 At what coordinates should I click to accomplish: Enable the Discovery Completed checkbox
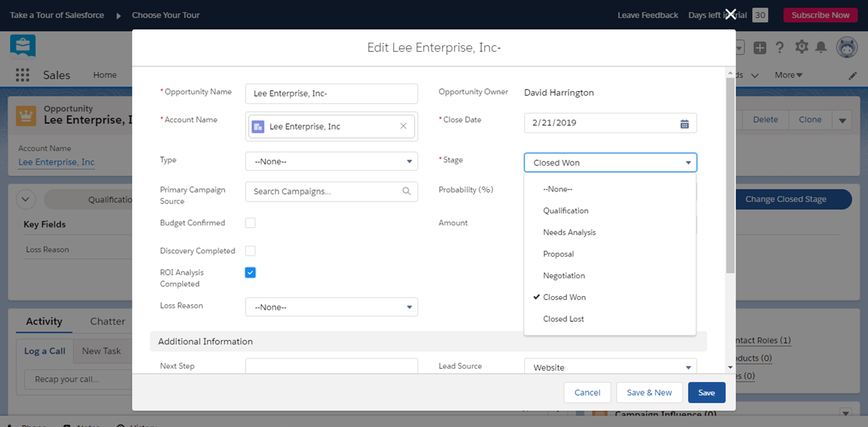250,251
